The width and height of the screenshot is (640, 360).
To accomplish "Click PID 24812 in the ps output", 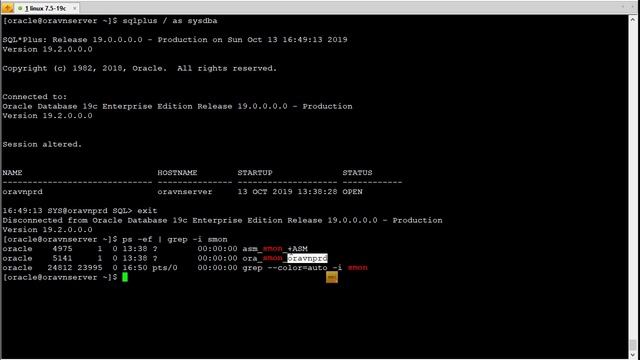I will 60,268.
